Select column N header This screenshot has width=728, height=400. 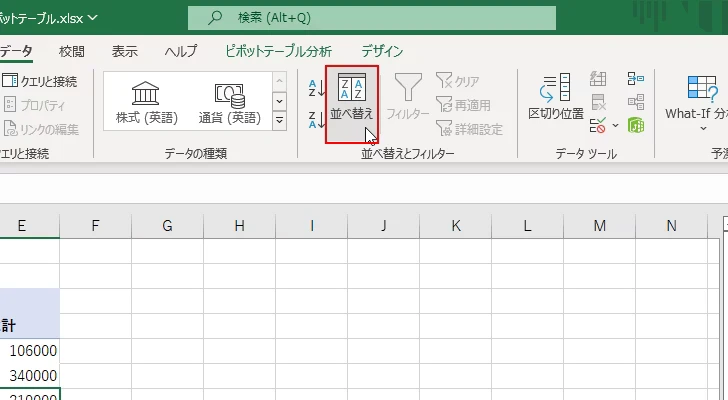coord(671,226)
